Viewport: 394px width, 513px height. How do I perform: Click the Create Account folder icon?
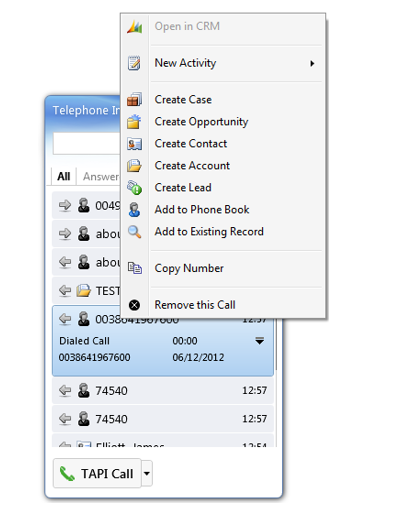pyautogui.click(x=134, y=166)
